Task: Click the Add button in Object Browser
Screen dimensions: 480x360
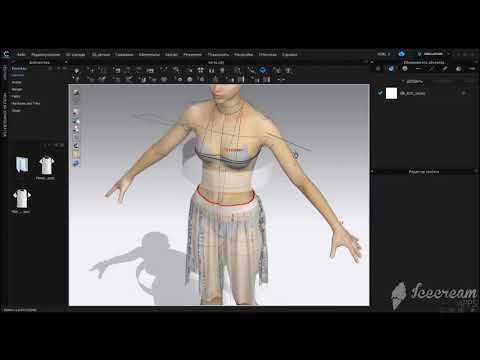Action: (x=414, y=81)
